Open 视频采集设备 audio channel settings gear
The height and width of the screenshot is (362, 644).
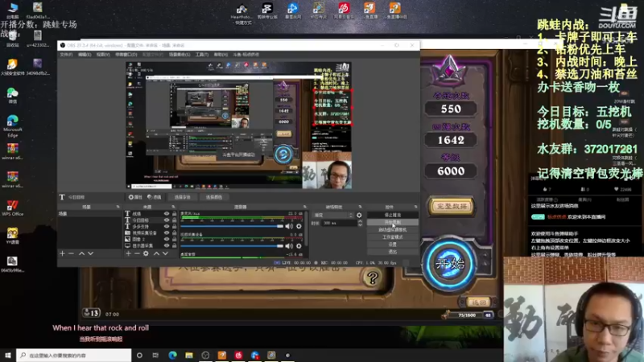point(299,246)
